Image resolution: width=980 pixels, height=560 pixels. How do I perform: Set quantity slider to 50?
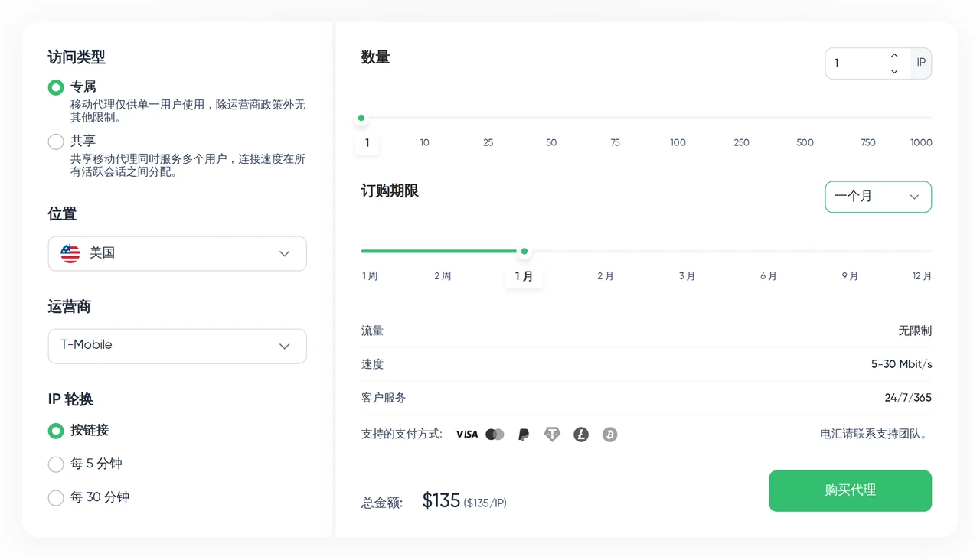tap(551, 142)
